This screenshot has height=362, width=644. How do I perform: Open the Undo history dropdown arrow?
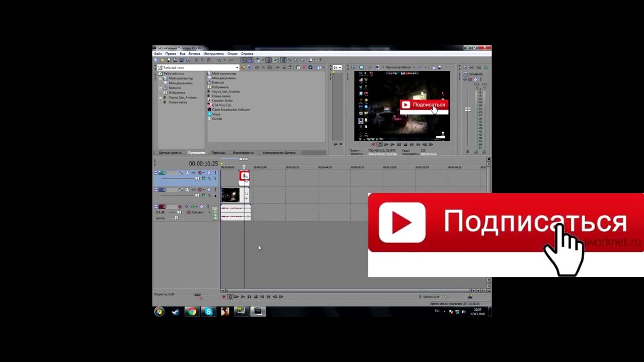click(224, 60)
